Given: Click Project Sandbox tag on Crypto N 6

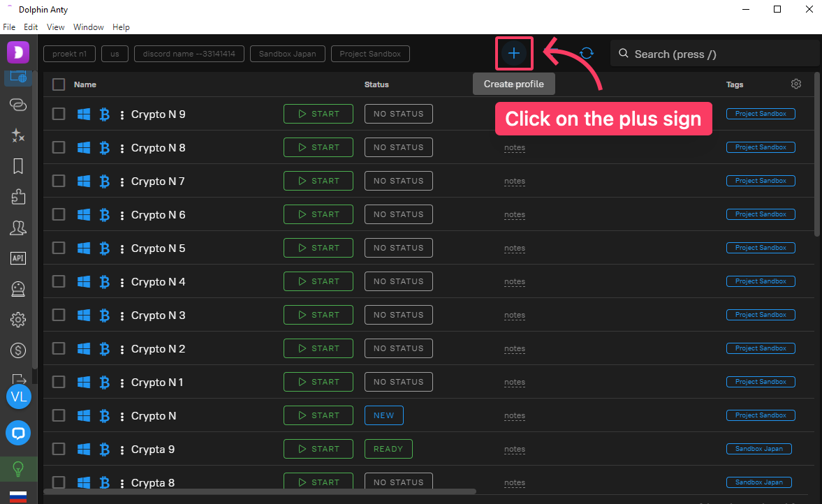Looking at the screenshot, I should tap(761, 214).
